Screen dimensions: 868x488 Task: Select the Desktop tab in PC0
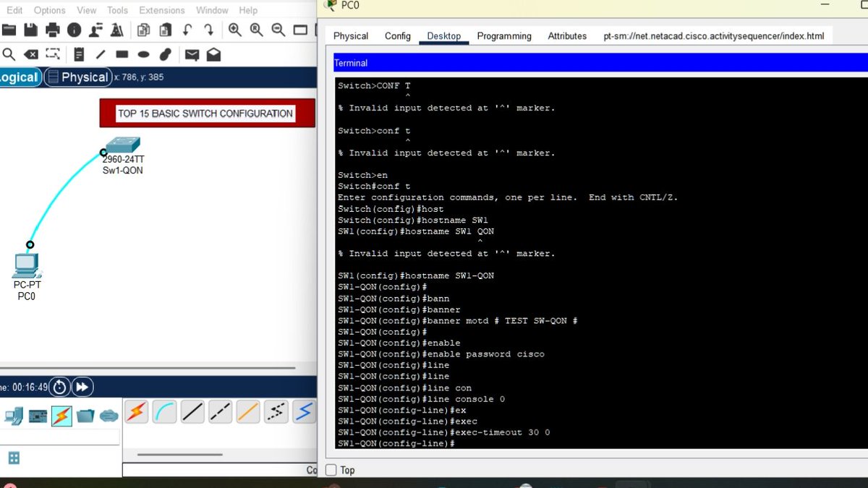pos(444,36)
